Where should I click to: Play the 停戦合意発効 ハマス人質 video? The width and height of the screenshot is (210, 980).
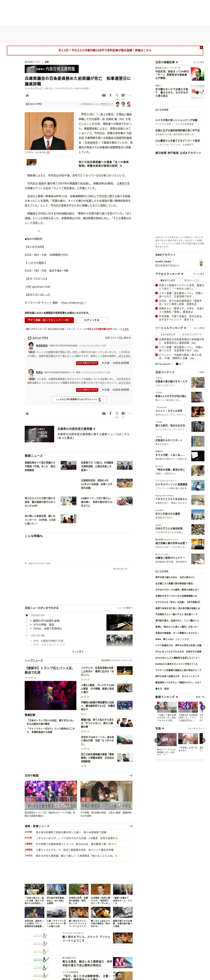(106, 795)
